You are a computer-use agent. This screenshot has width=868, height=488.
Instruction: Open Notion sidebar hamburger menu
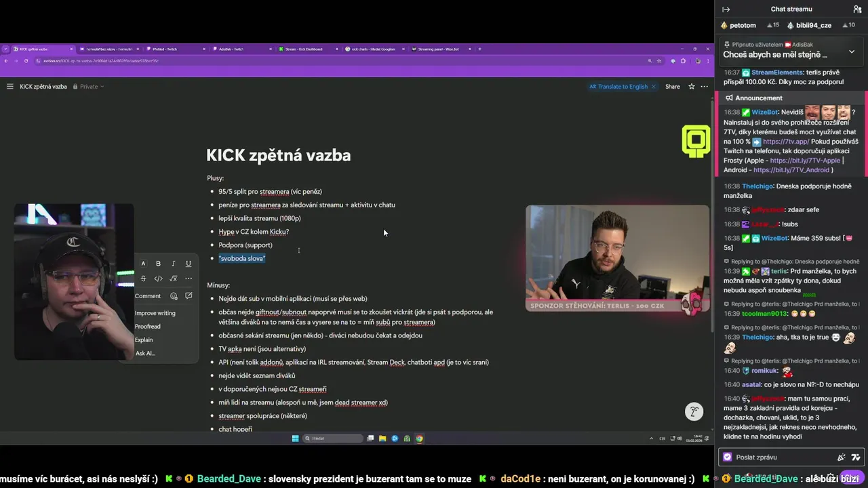click(9, 87)
